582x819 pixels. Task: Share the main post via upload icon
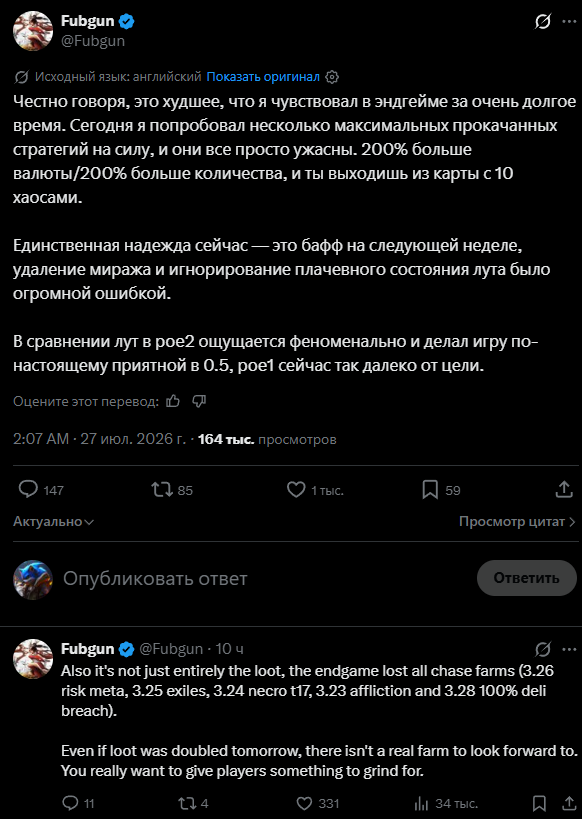pos(564,490)
